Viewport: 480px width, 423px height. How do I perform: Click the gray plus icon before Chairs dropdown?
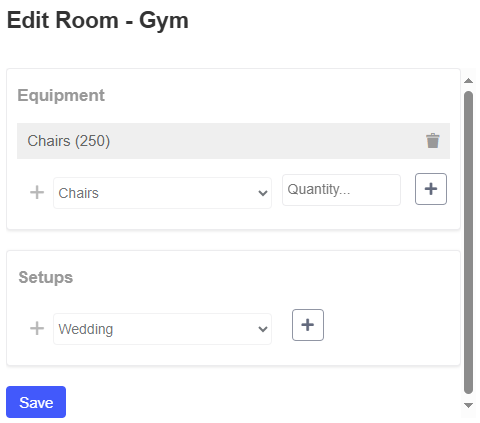(x=37, y=192)
